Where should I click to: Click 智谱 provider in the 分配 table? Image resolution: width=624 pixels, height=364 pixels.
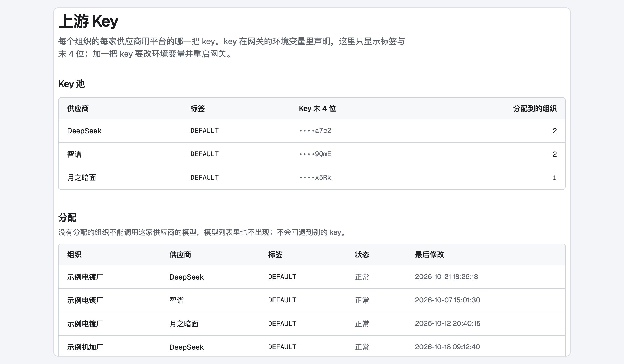click(x=177, y=300)
